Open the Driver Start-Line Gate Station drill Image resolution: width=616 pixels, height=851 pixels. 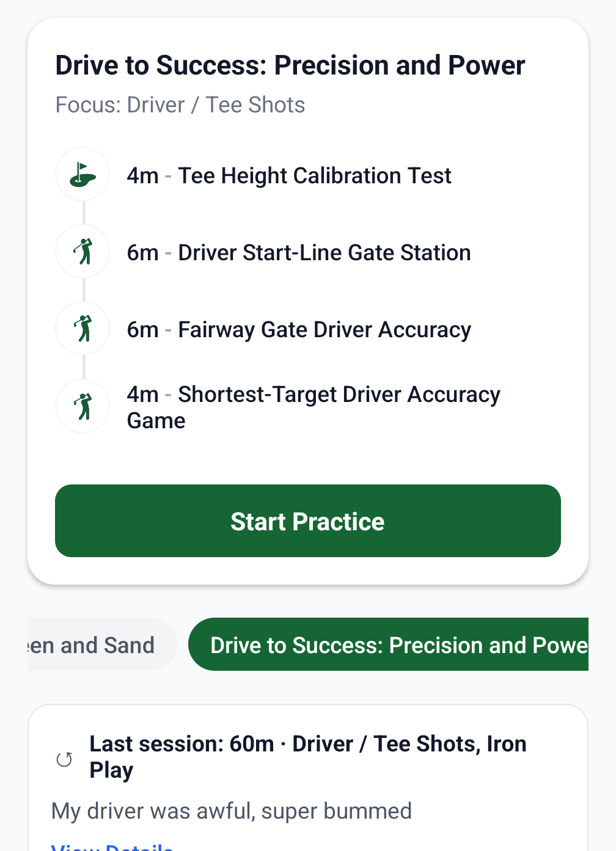point(324,253)
